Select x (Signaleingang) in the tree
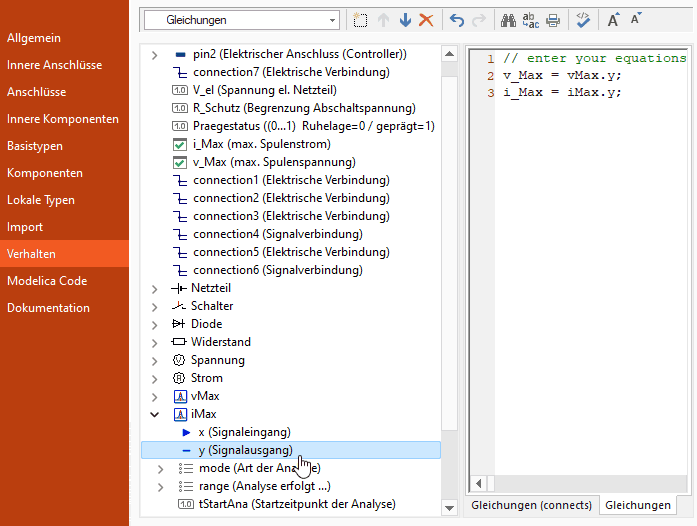 (x=244, y=432)
